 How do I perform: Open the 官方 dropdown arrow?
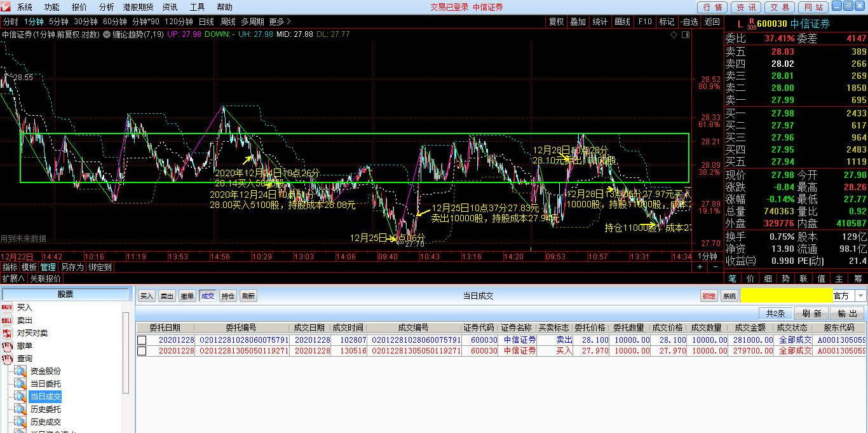click(860, 296)
